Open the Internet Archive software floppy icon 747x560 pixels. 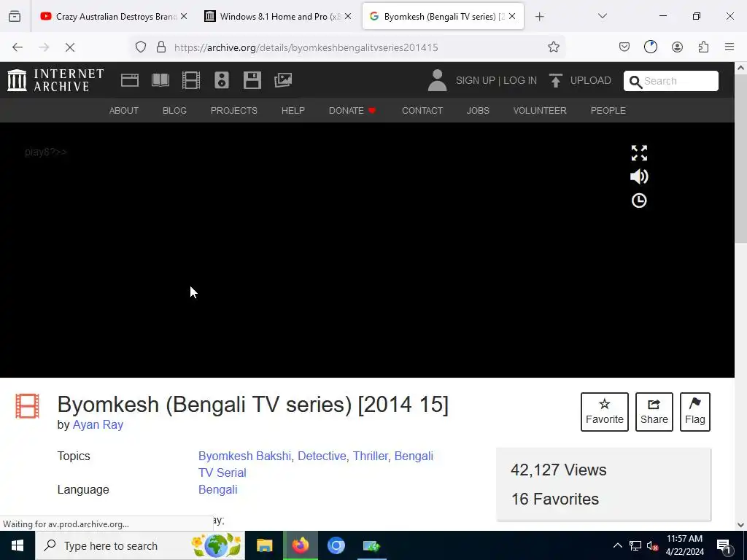[252, 80]
